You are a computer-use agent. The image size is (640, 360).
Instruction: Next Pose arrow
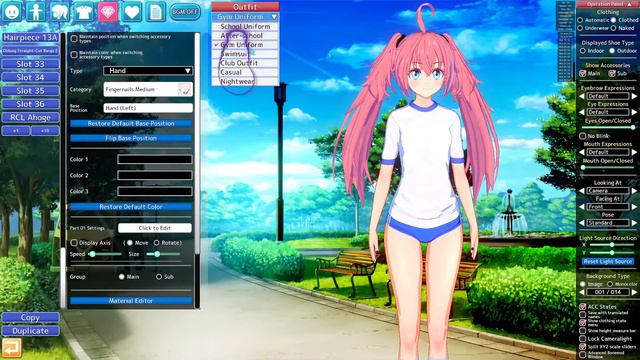(x=634, y=223)
